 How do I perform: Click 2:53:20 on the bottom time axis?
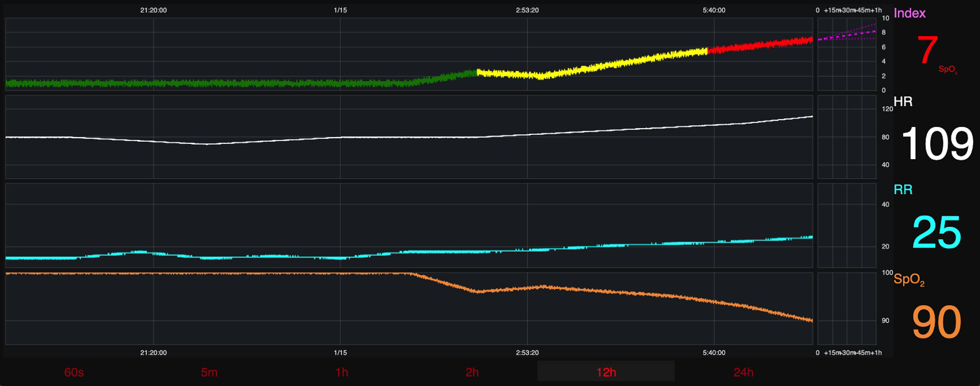[x=527, y=352]
